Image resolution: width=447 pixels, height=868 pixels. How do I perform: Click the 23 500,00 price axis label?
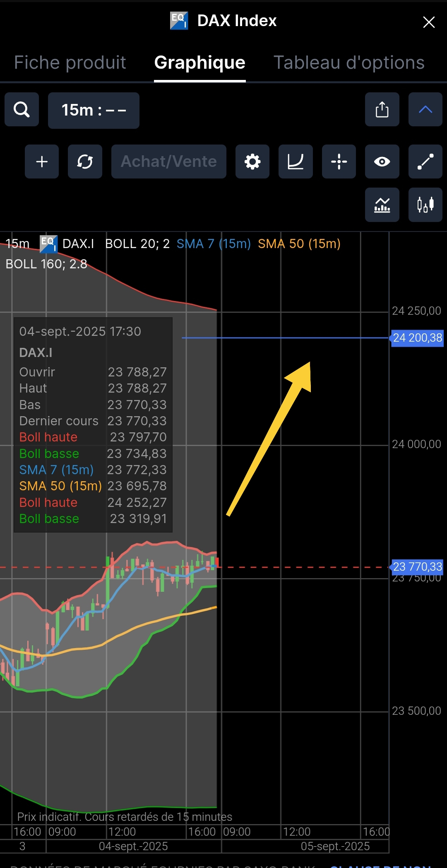(x=416, y=711)
